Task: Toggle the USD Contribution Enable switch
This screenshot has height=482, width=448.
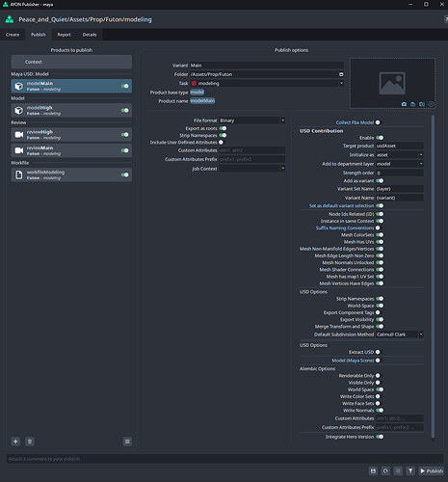Action: click(x=380, y=138)
